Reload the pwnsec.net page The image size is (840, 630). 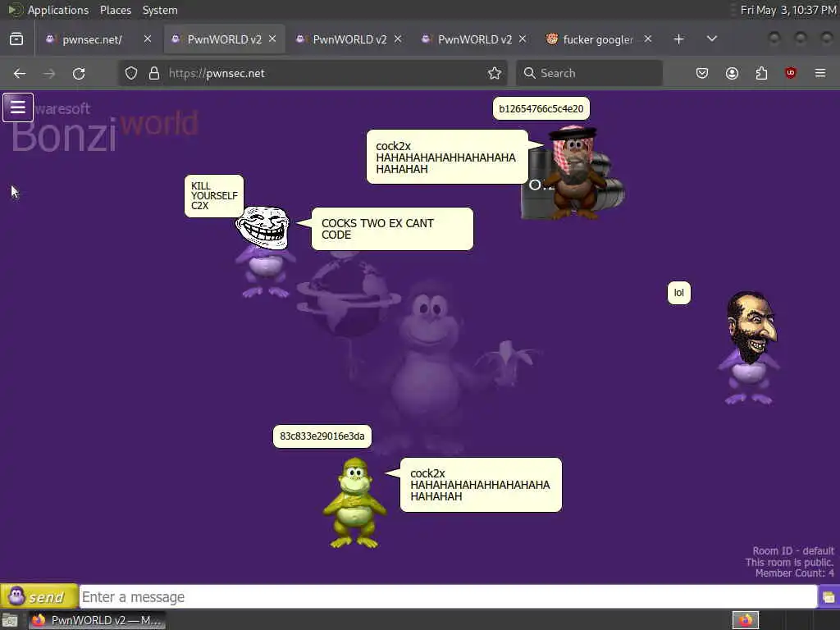pos(79,73)
